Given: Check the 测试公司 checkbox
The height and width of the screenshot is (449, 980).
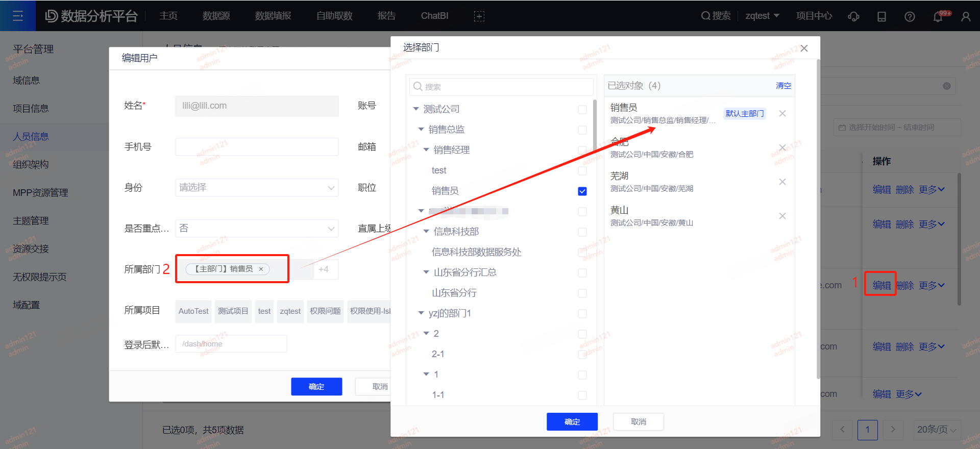Looking at the screenshot, I should 582,110.
